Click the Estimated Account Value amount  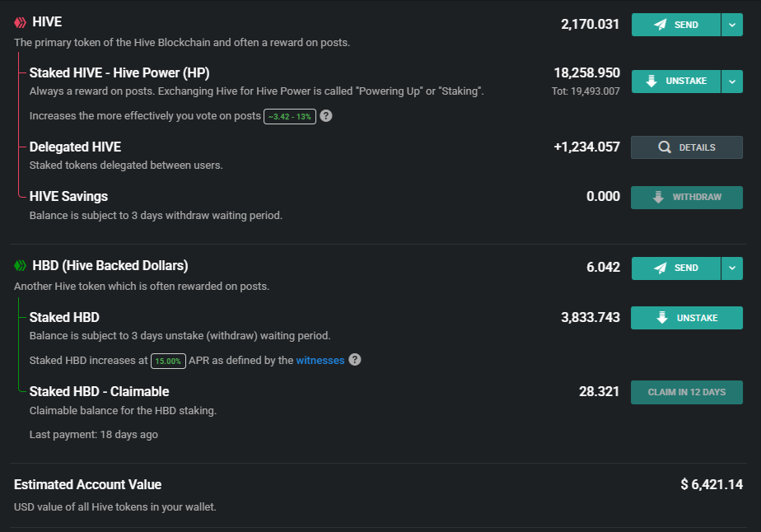point(712,485)
